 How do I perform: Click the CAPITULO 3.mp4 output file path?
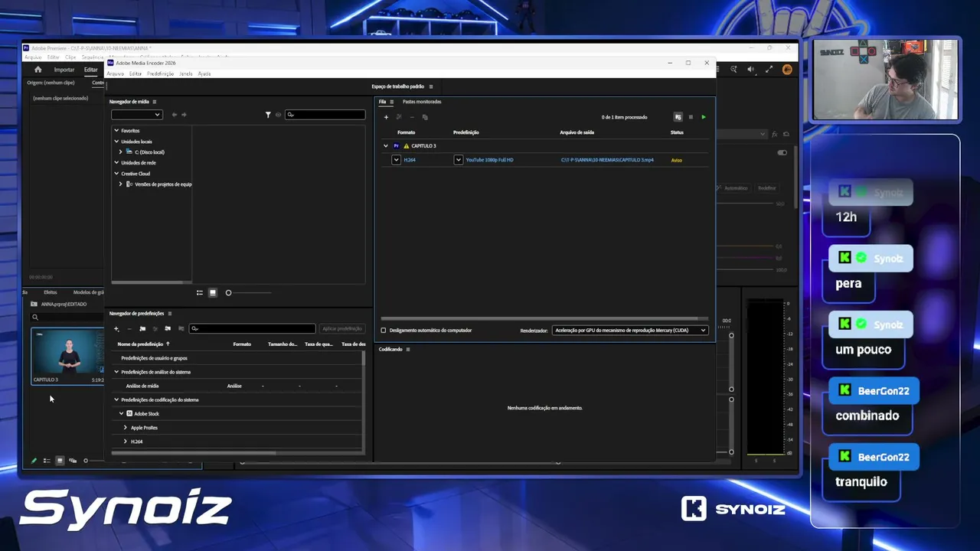607,160
